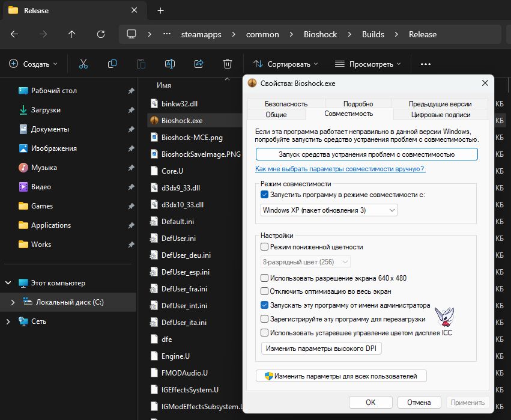The width and height of the screenshot is (511, 420).
Task: Click the Share icon in toolbar
Action: [199, 64]
